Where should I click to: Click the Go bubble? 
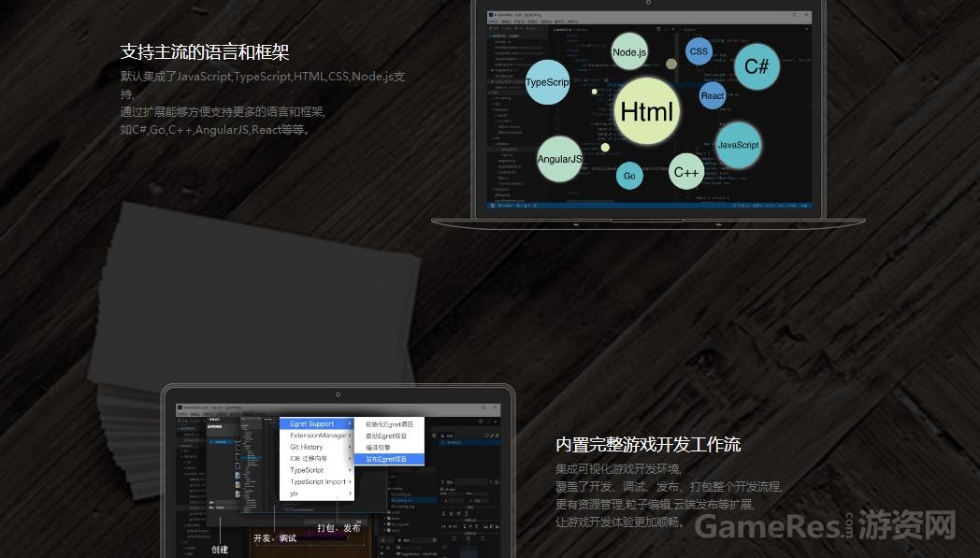[629, 176]
